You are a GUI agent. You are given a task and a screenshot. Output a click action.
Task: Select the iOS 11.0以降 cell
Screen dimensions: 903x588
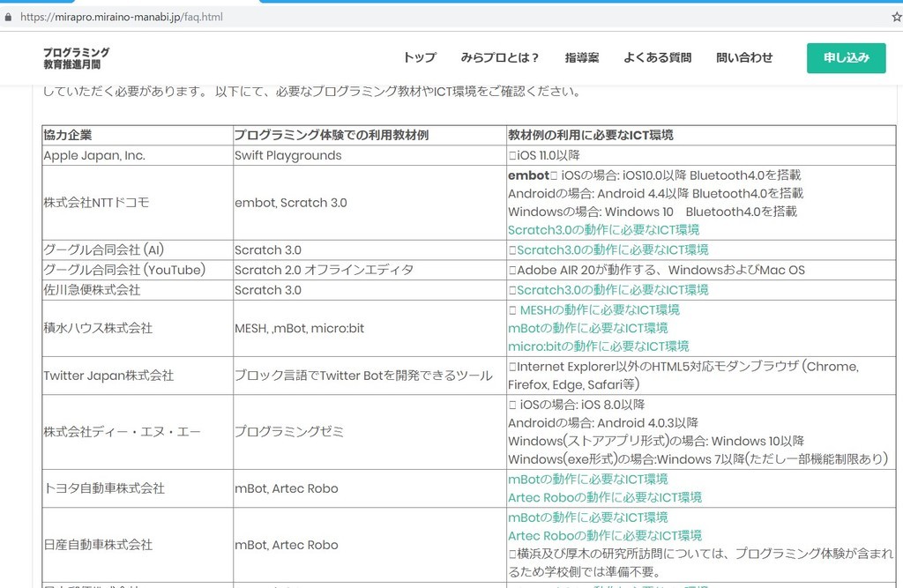(701, 155)
